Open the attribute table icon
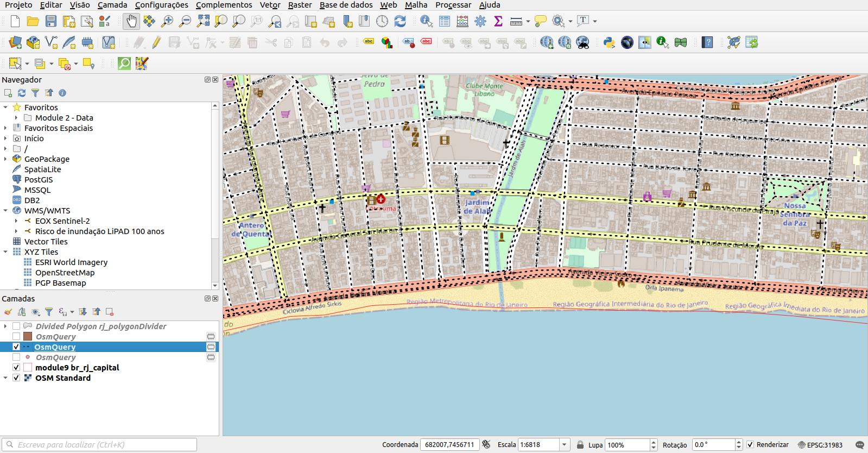Screen dimensions: 868x453 445,21
